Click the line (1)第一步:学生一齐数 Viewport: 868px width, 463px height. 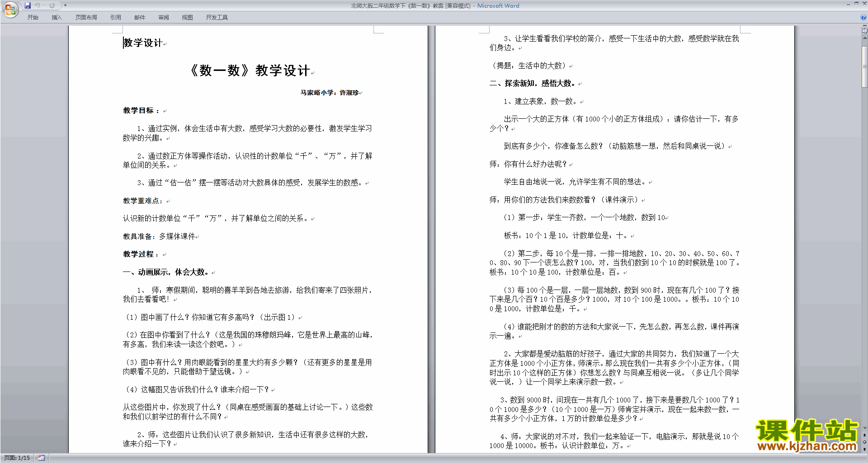point(584,218)
